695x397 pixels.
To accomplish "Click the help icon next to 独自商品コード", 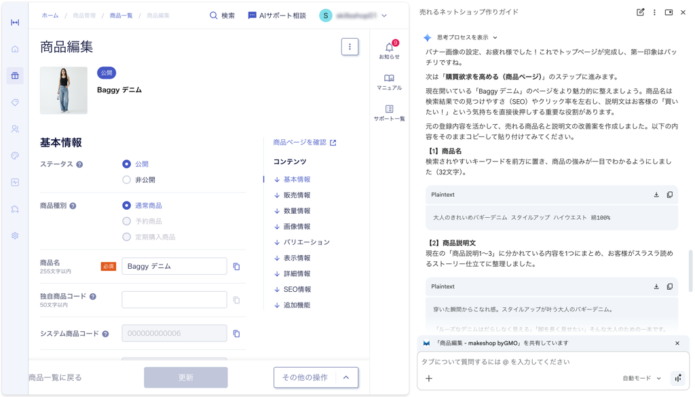I will (x=93, y=296).
